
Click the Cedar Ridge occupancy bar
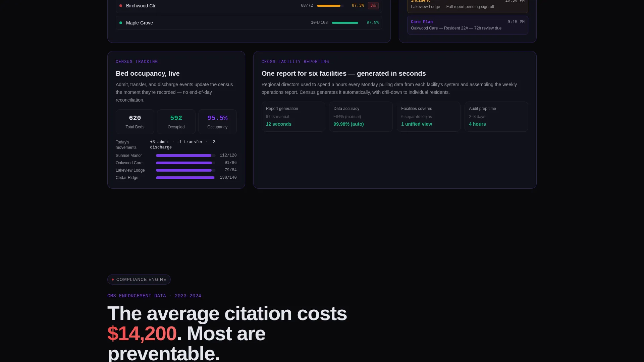pyautogui.click(x=185, y=178)
